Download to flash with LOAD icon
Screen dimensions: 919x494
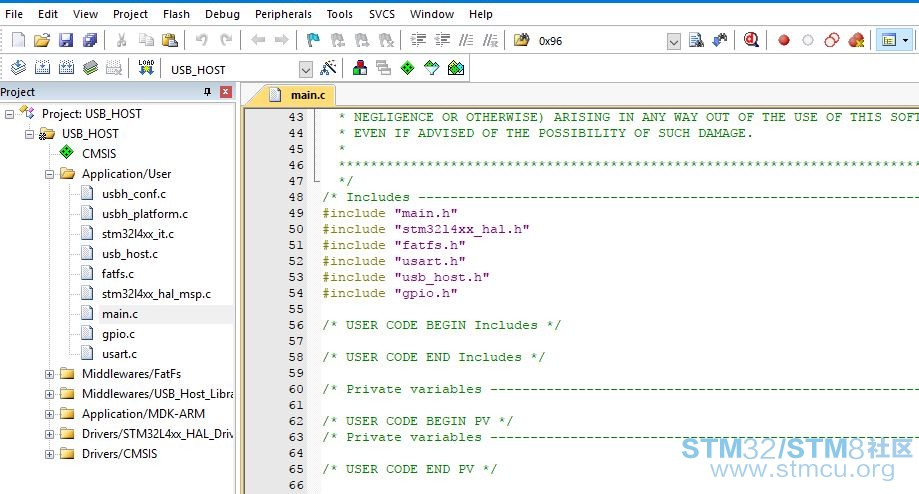(146, 68)
